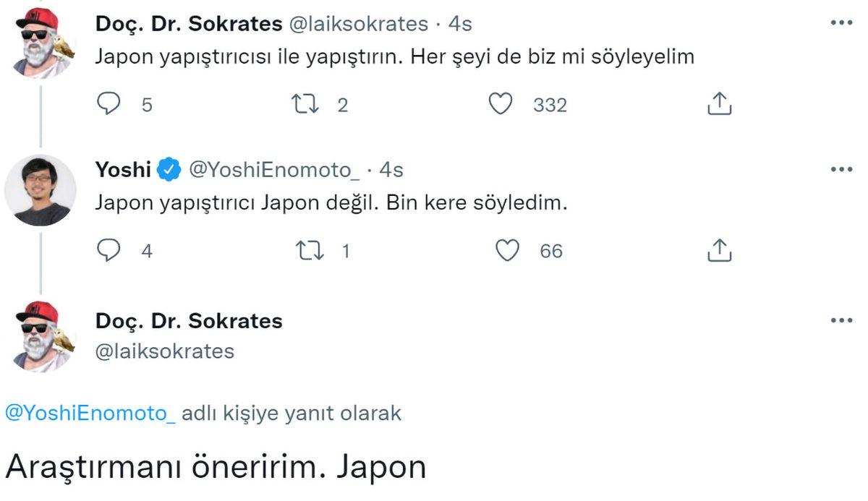Like Yoshi's tweet showing 66 likes
The height and width of the screenshot is (501, 868).
509,250
